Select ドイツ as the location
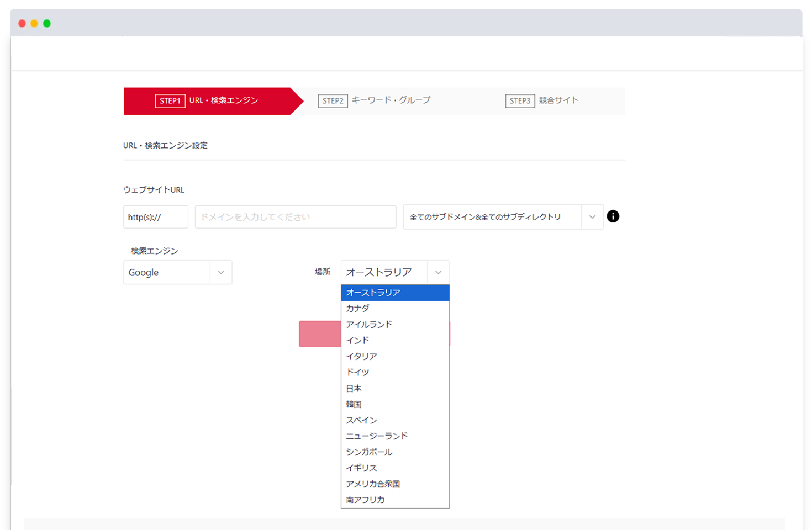Viewport: 812px width, 530px height. click(x=395, y=373)
